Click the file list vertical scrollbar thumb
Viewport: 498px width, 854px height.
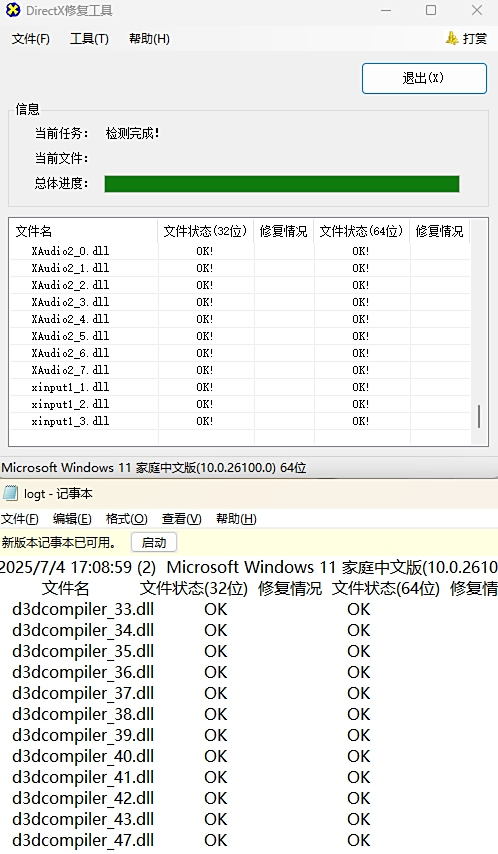pos(479,416)
